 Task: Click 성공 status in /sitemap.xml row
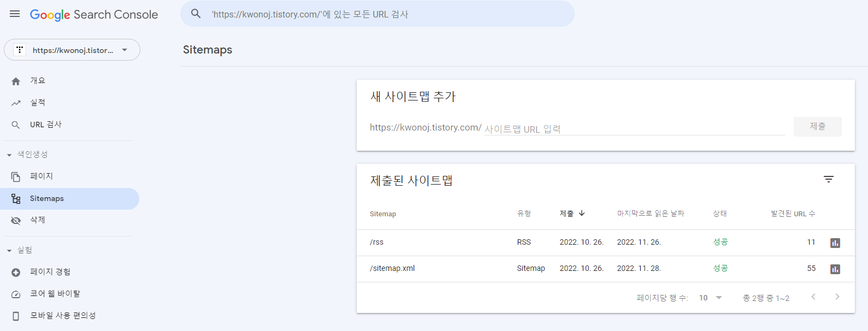coord(721,268)
